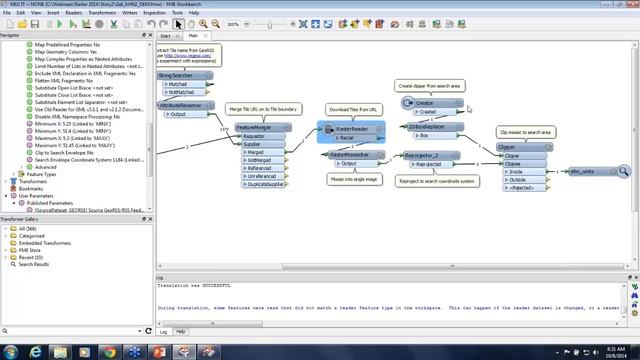
Task: Expand the Categorized folder
Action: pyautogui.click(x=6, y=236)
